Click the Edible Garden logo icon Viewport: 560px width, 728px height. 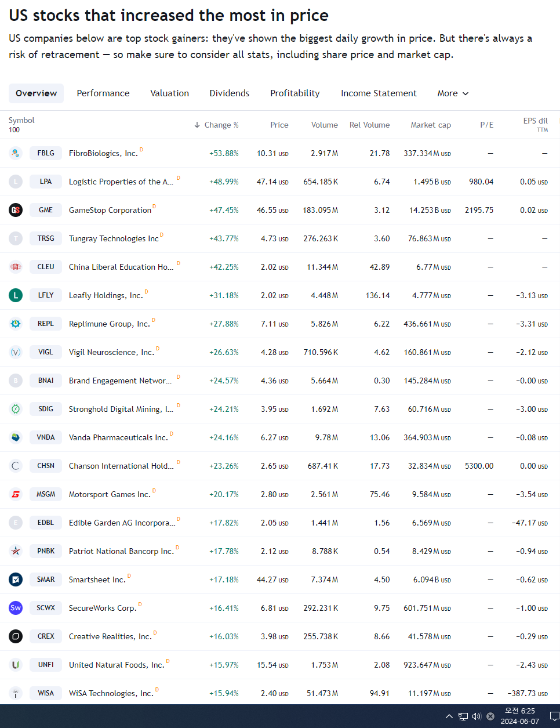click(x=16, y=523)
